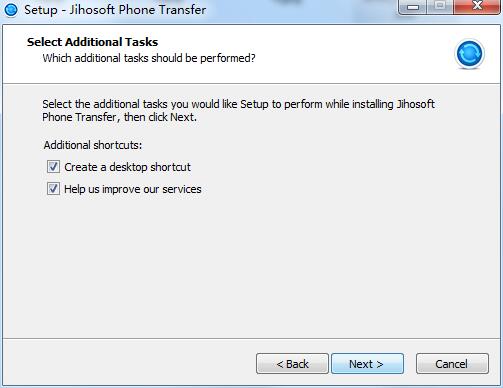This screenshot has width=503, height=388.
Task: Click the "Help us improve our services" label
Action: (133, 189)
